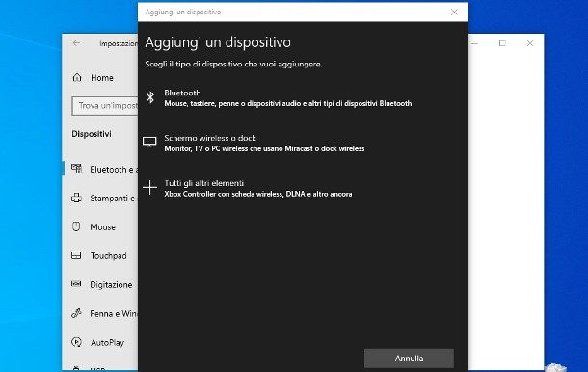Maximize the Impostazioni window
This screenshot has width=588, height=372.
[502, 43]
